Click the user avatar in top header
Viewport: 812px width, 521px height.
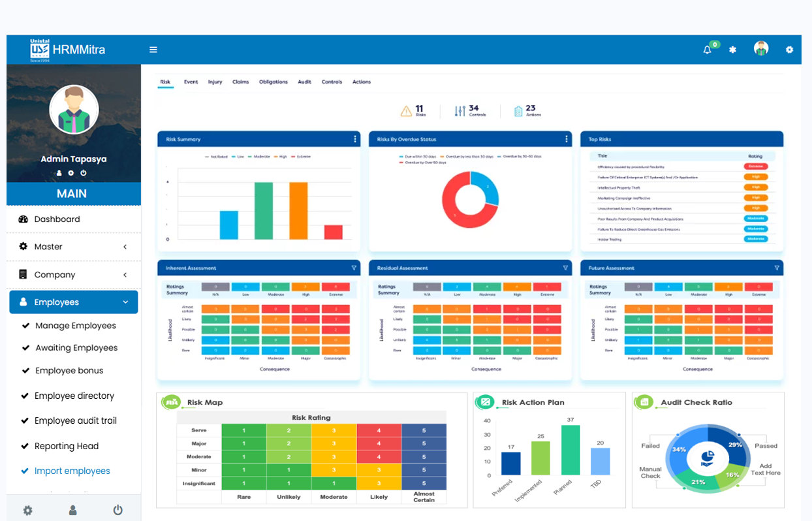click(760, 49)
